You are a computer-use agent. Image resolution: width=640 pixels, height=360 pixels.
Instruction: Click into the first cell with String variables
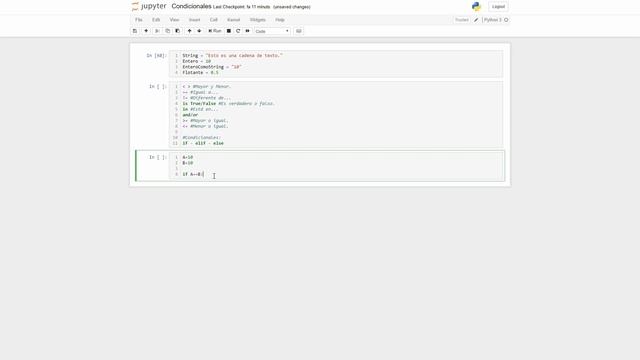[x=337, y=64]
